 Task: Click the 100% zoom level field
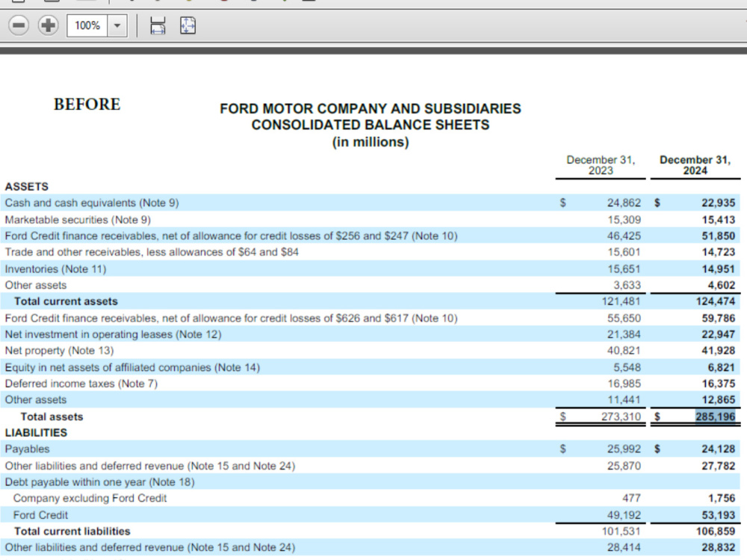[87, 25]
